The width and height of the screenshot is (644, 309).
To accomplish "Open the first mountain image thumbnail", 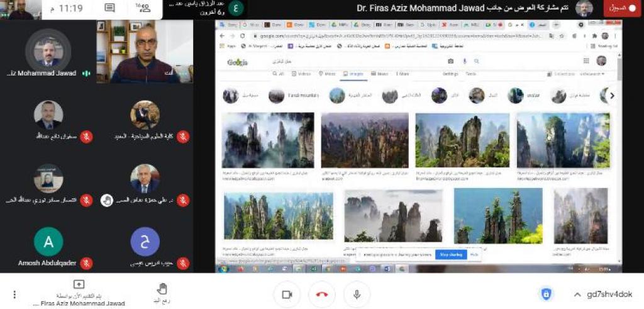I will pyautogui.click(x=268, y=140).
